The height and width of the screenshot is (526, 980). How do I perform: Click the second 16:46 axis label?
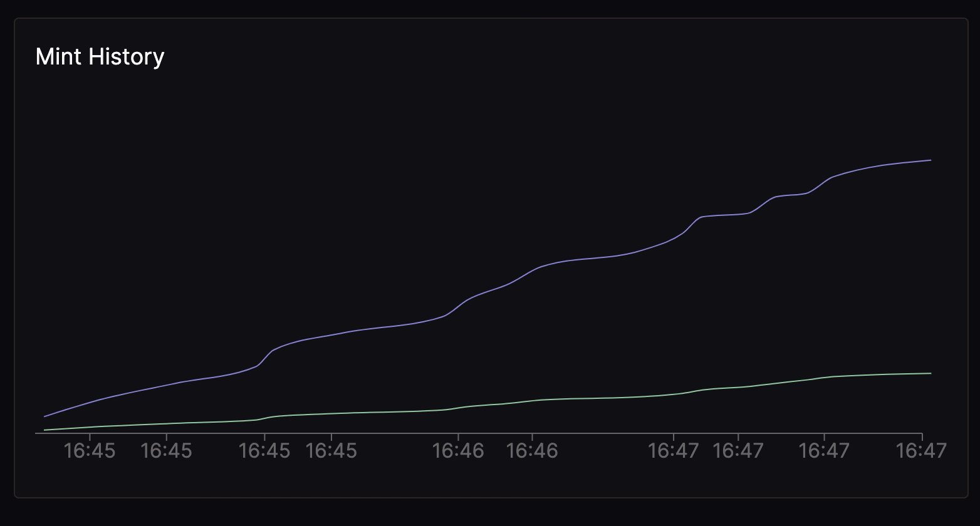[532, 450]
